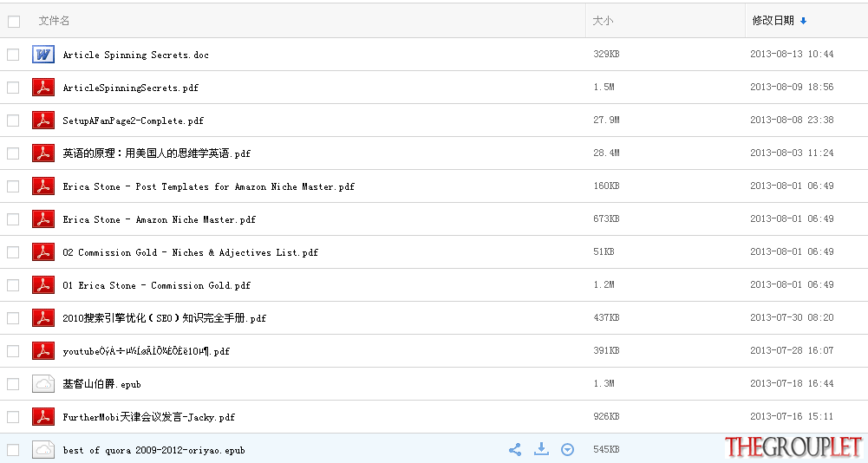Click date 2013-07-18 16:44
868x463 pixels.
[x=792, y=383]
